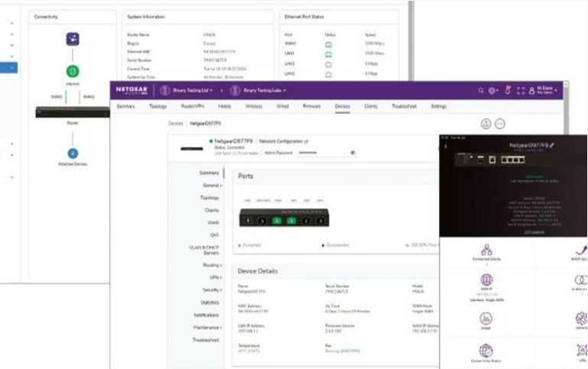This screenshot has width=588, height=369.
Task: Switch to the Mobile tab
Action: 225,106
